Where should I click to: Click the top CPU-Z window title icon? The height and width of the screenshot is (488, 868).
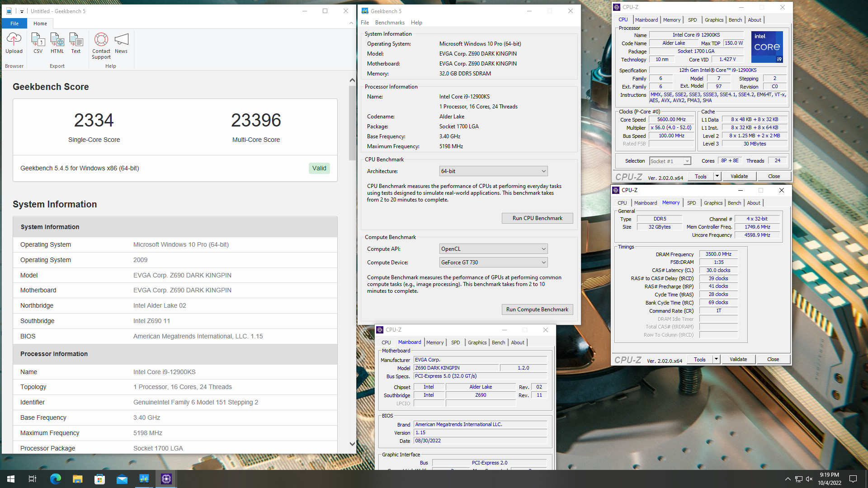(x=617, y=7)
